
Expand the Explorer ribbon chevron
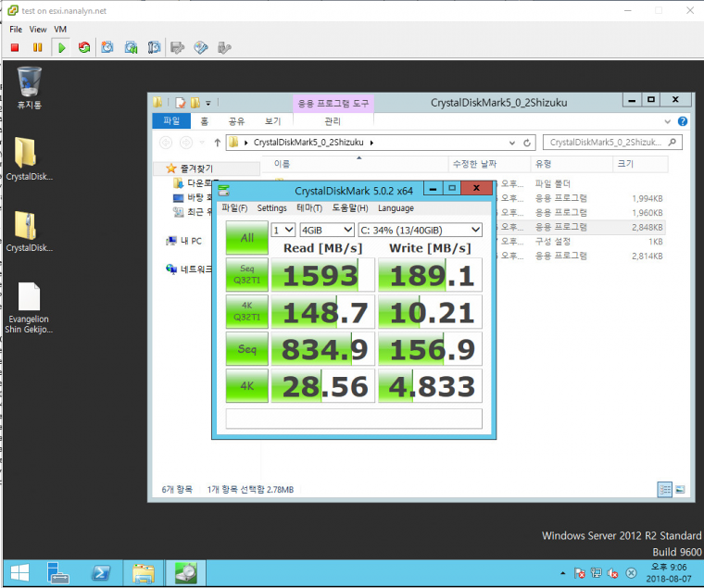[668, 121]
